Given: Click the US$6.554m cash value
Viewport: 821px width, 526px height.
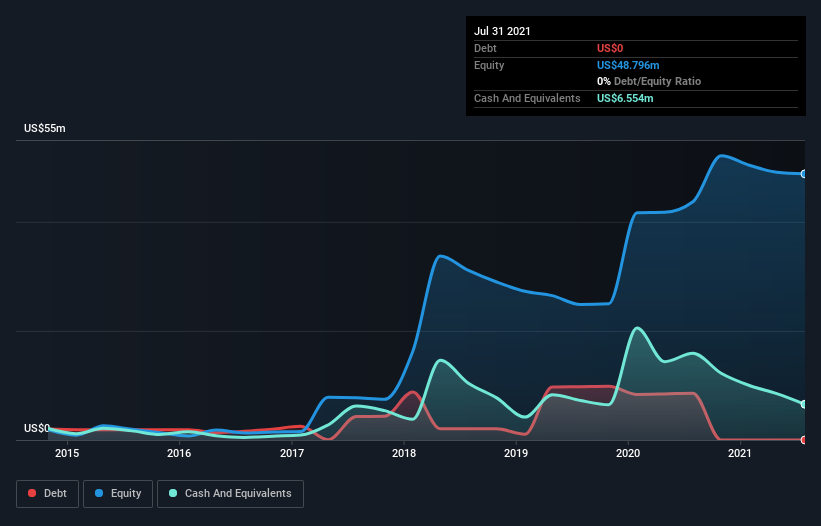Looking at the screenshot, I should tap(625, 98).
